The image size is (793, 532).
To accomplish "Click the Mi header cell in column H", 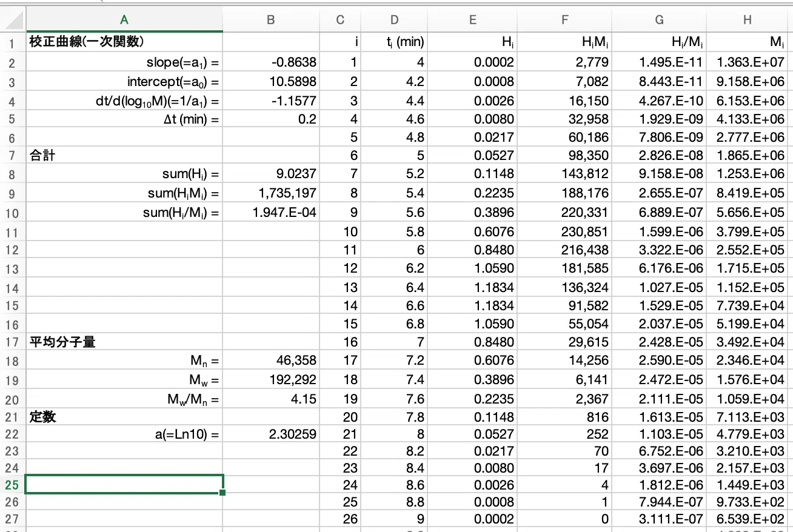I will 748,42.
